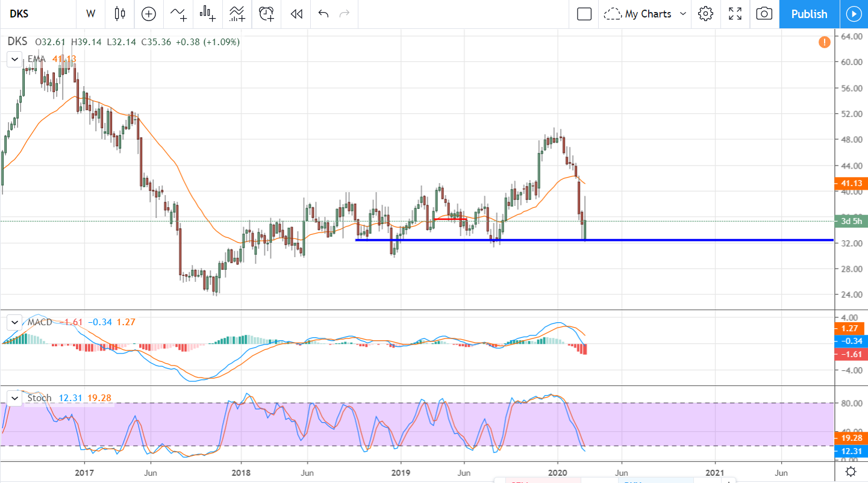Select the Stoch indicator name in legend

click(40, 398)
